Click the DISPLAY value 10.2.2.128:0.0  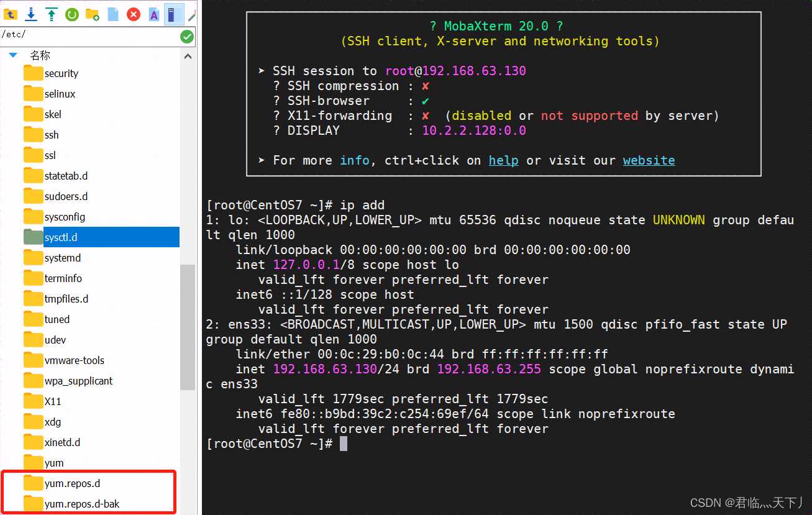[x=474, y=130]
